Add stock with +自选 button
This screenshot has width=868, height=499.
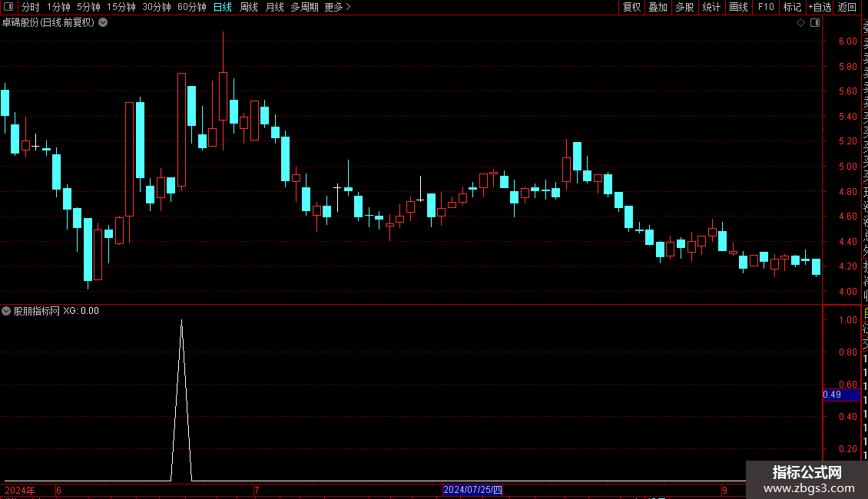click(820, 7)
